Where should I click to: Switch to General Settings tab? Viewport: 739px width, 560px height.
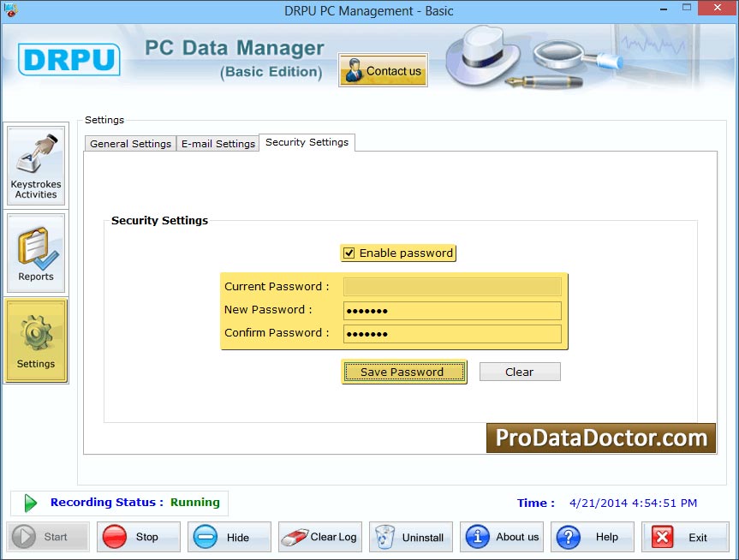point(130,144)
